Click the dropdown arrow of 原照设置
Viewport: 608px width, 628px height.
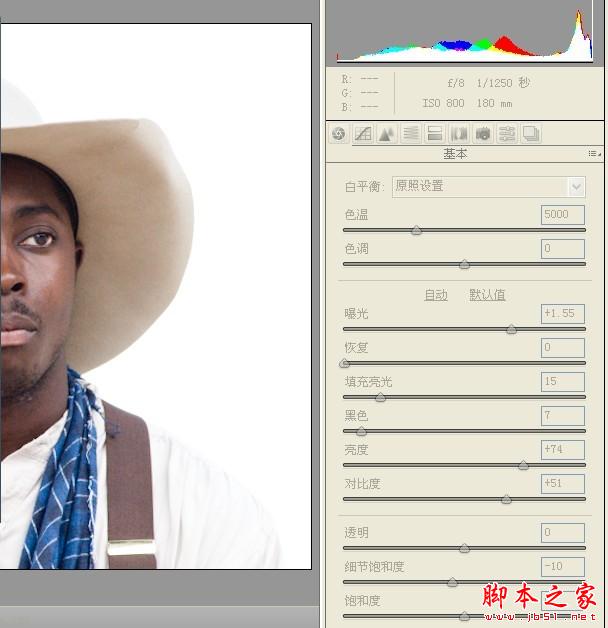click(x=576, y=187)
